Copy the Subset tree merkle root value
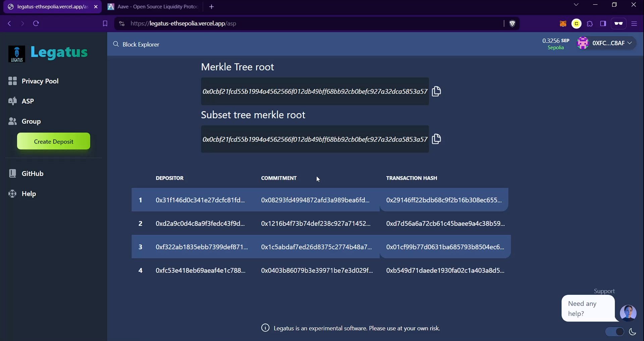 pos(436,139)
